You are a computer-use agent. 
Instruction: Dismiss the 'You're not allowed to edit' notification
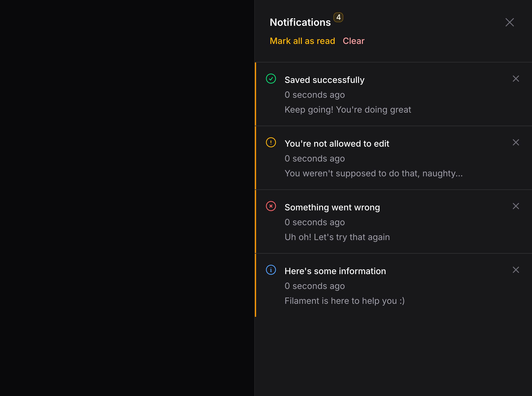[516, 142]
